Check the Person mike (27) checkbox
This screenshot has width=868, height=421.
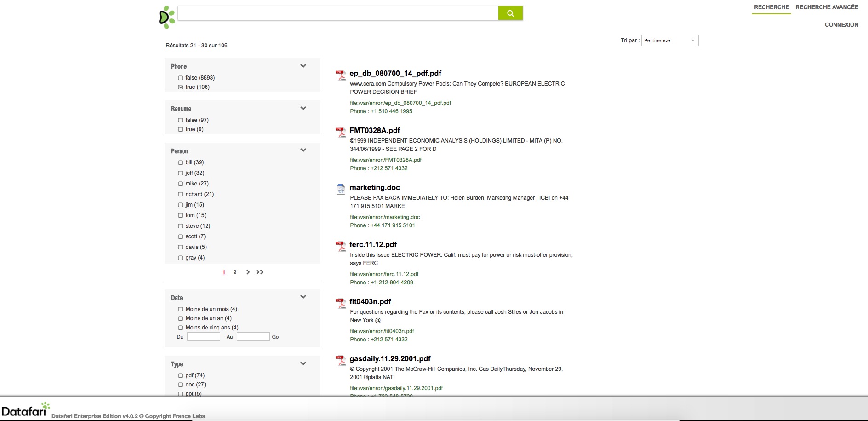pos(180,184)
